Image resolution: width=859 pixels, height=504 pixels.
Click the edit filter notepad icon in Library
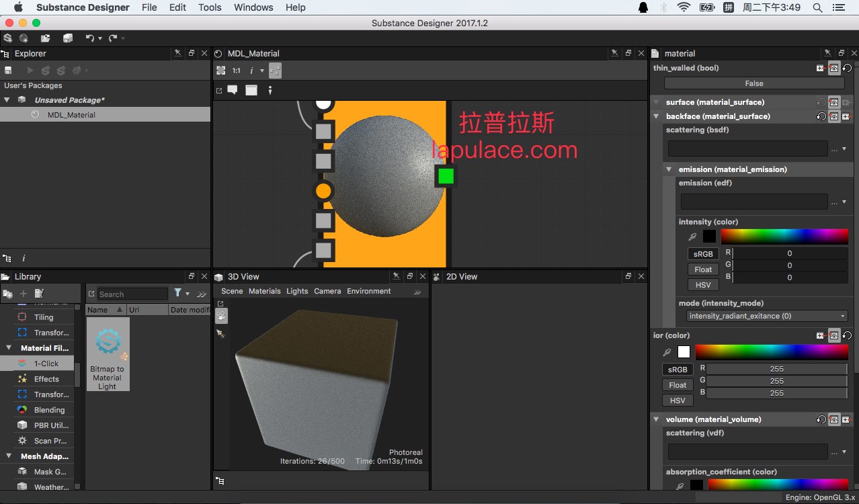coord(39,294)
